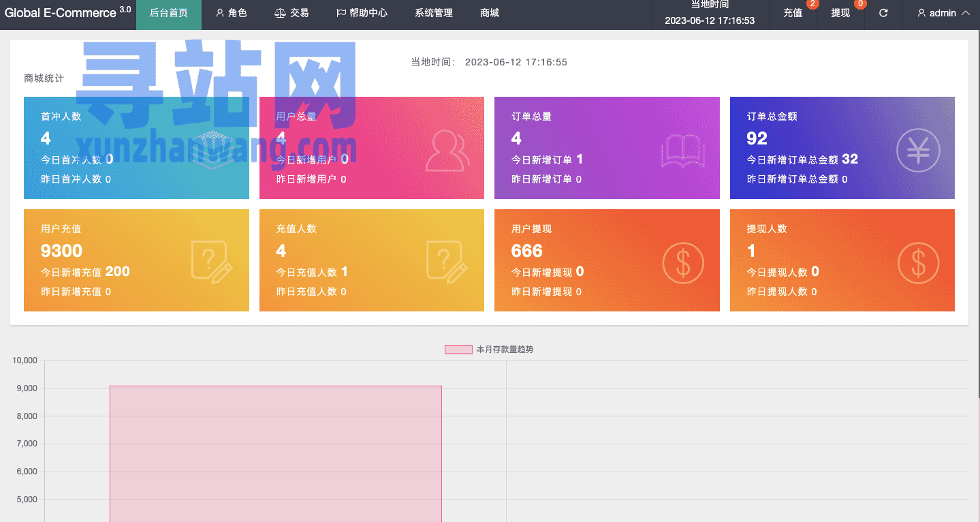980x522 pixels.
Task: Click the book icon on order count card
Action: point(682,151)
